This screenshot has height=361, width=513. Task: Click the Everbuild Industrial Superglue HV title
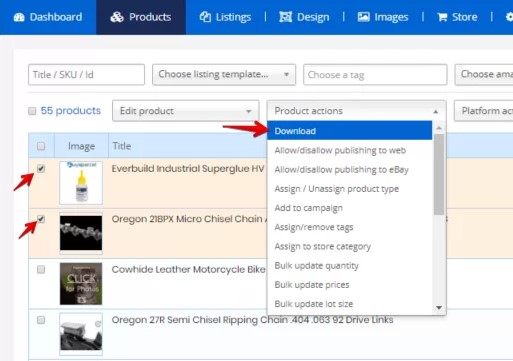tap(188, 169)
